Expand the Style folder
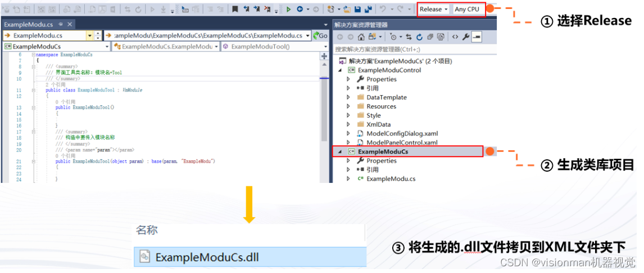This screenshot has height=273, width=644. click(x=349, y=115)
